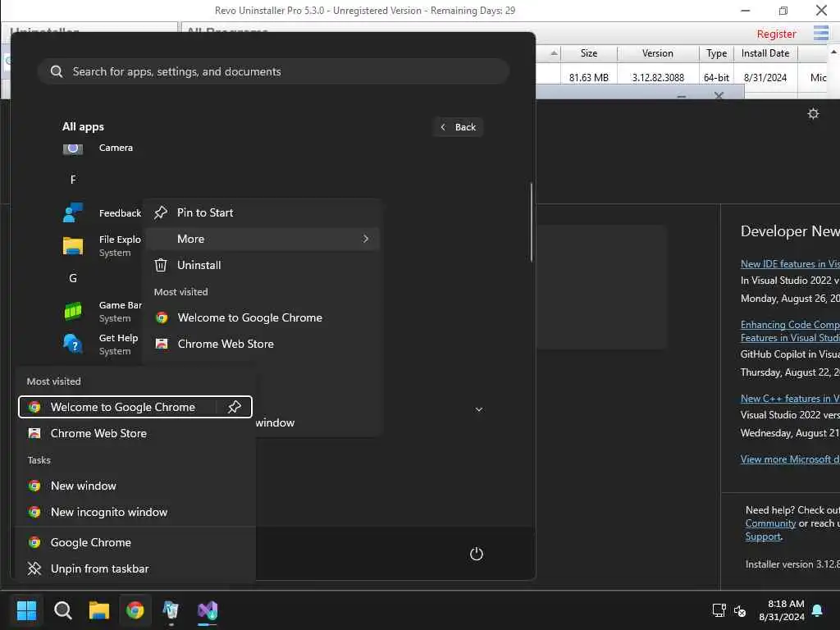
Task: Open the Feedback Hub app icon
Action: (x=73, y=212)
